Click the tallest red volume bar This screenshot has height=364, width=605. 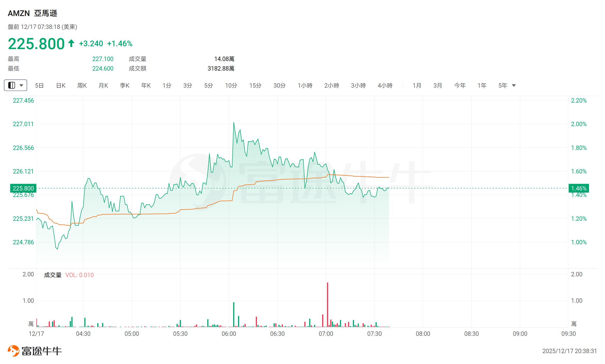click(328, 305)
